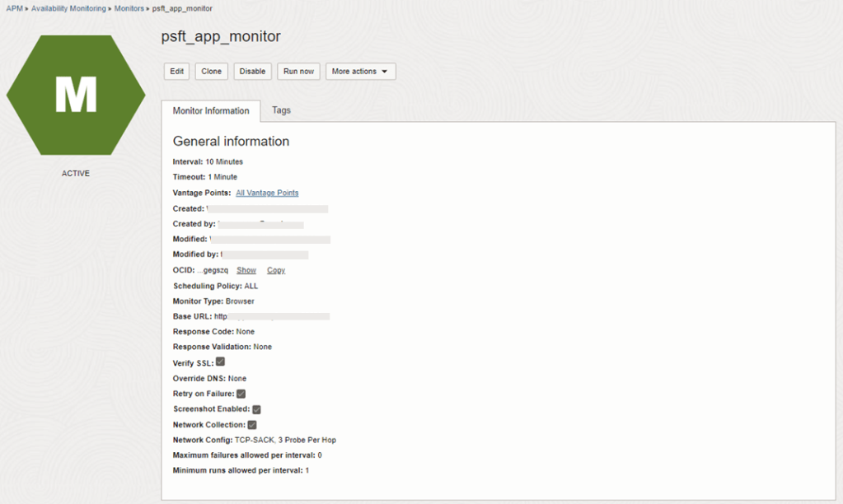Toggle the Verify SSL checkbox
This screenshot has width=843, height=504.
[x=221, y=362]
